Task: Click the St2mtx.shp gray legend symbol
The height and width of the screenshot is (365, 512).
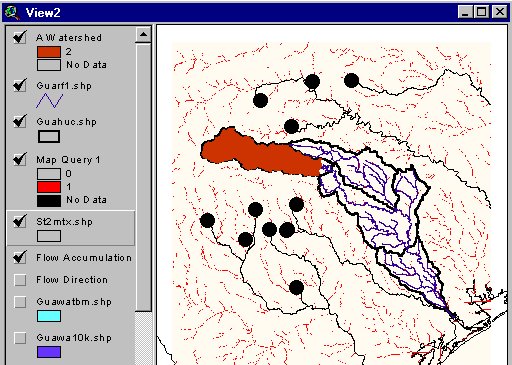Action: (49, 236)
